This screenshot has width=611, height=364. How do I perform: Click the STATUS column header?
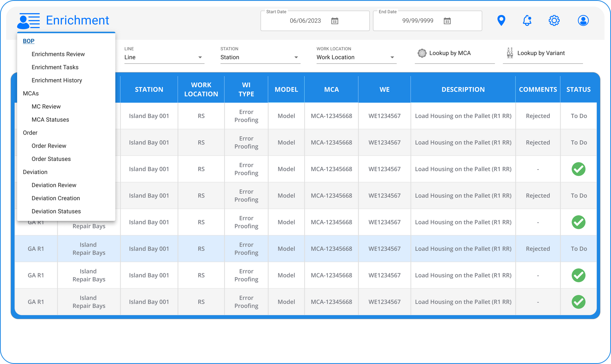tap(579, 89)
